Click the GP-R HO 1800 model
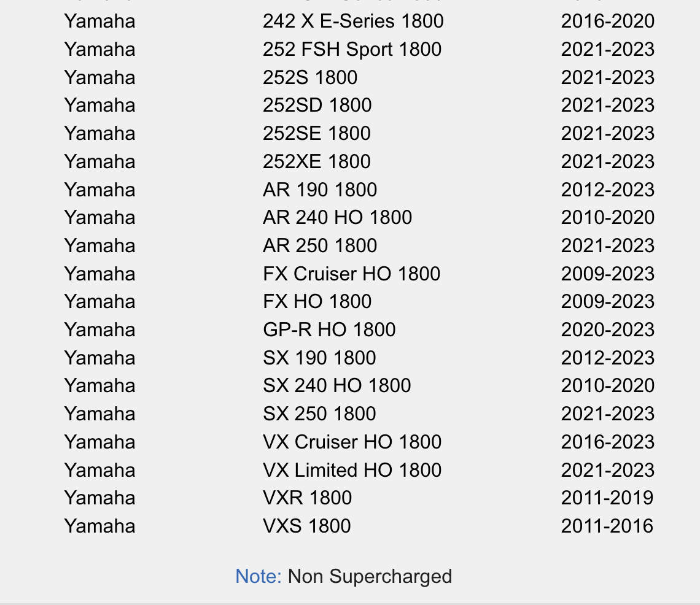This screenshot has height=605, width=700. tap(329, 330)
